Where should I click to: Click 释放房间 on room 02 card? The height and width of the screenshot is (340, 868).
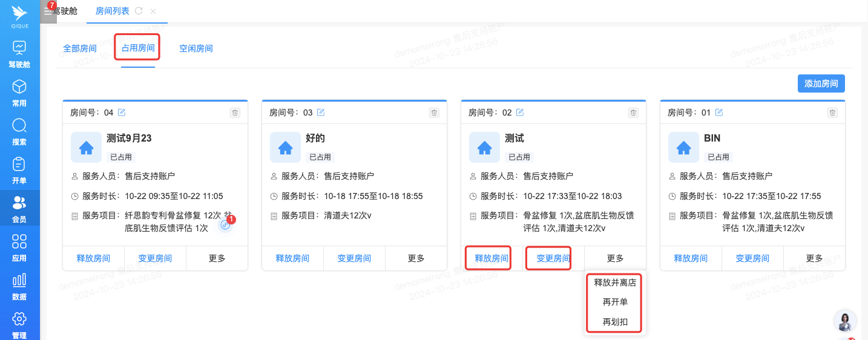(492, 258)
